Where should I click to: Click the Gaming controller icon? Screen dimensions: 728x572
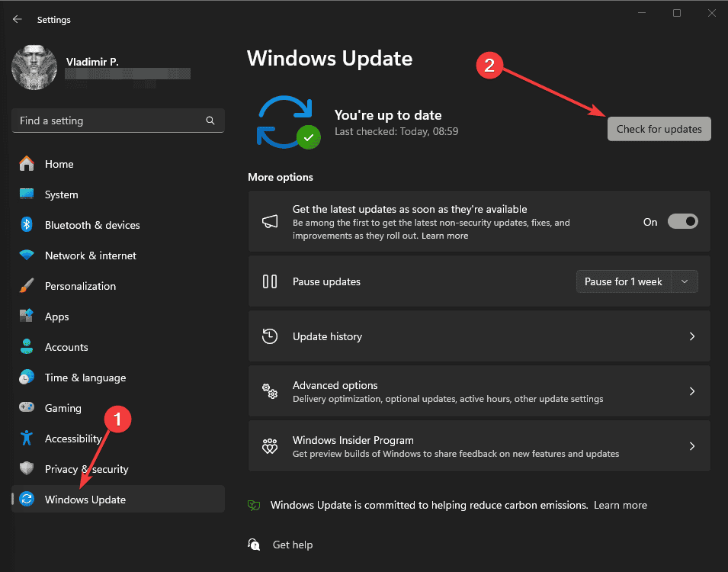[x=27, y=407]
